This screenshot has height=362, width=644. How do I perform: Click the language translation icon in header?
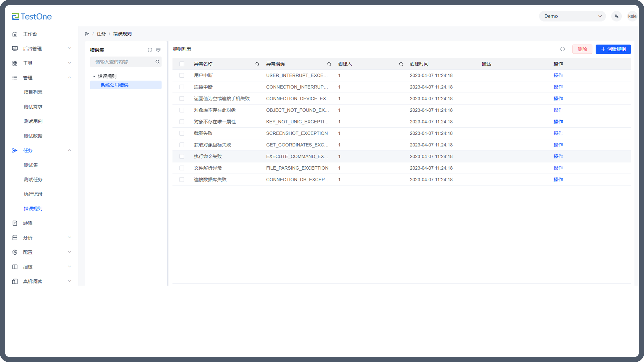point(616,16)
